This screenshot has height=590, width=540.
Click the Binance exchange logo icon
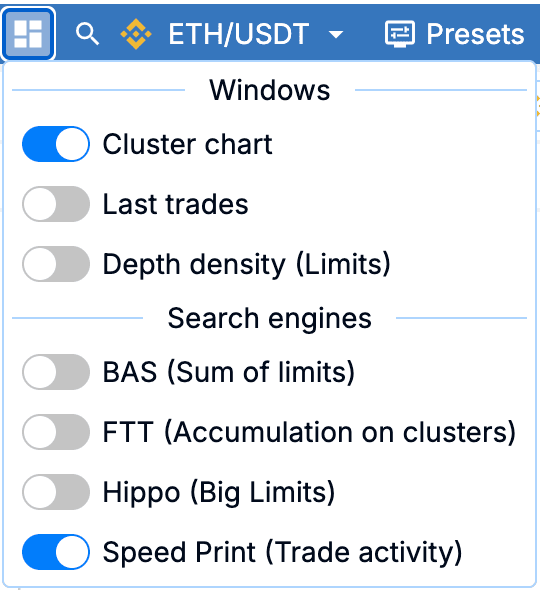point(136,34)
